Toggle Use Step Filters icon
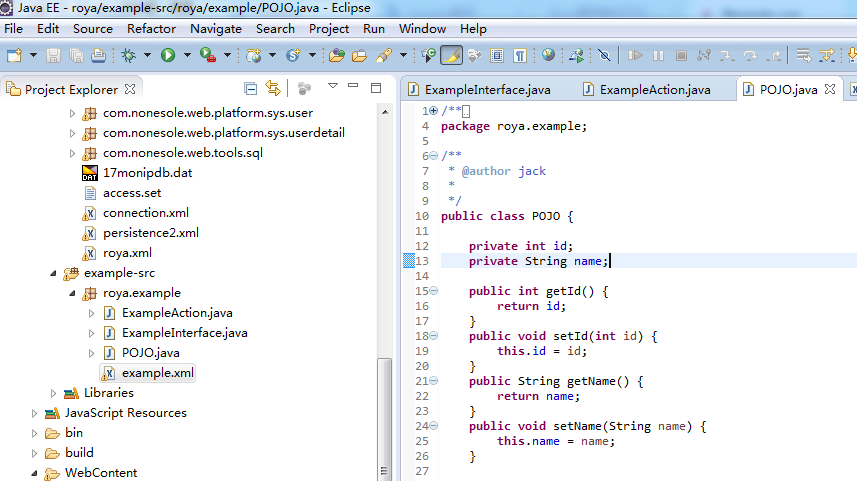The image size is (857, 481). (x=827, y=55)
